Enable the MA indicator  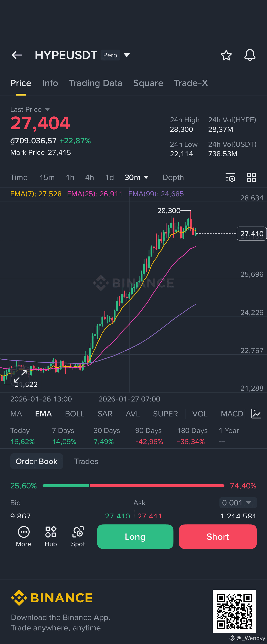[16, 414]
